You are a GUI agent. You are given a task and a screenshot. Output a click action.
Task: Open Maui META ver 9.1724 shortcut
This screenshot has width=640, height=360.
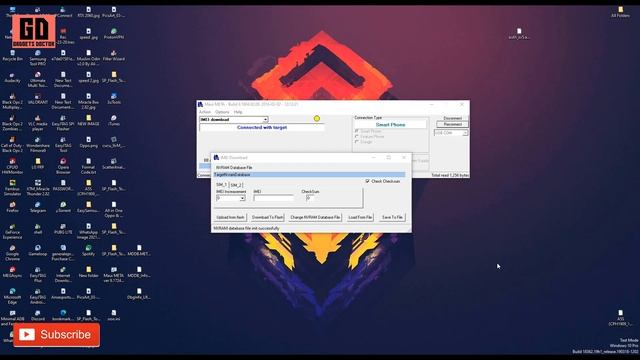click(113, 275)
